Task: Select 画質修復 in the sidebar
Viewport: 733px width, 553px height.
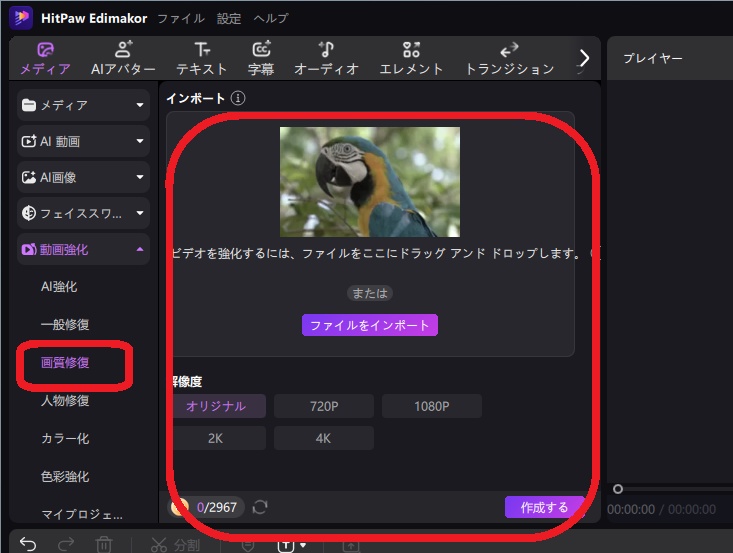Action: pos(65,362)
